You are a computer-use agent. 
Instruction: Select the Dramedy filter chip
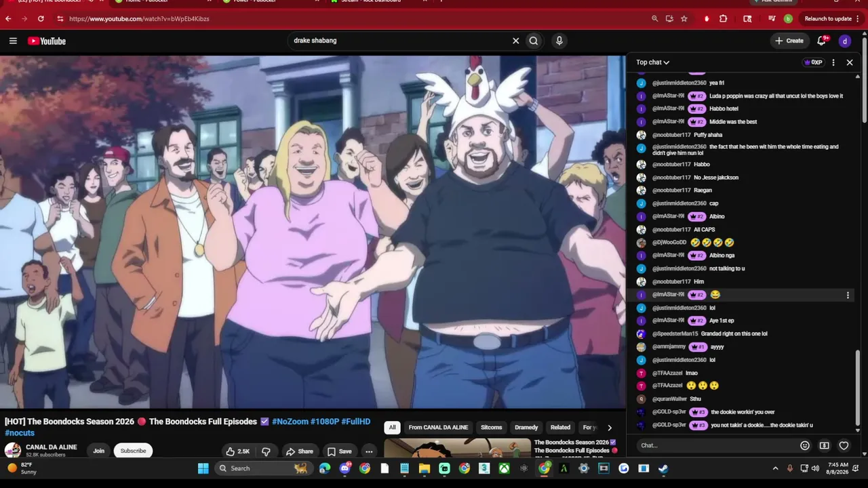pos(526,428)
